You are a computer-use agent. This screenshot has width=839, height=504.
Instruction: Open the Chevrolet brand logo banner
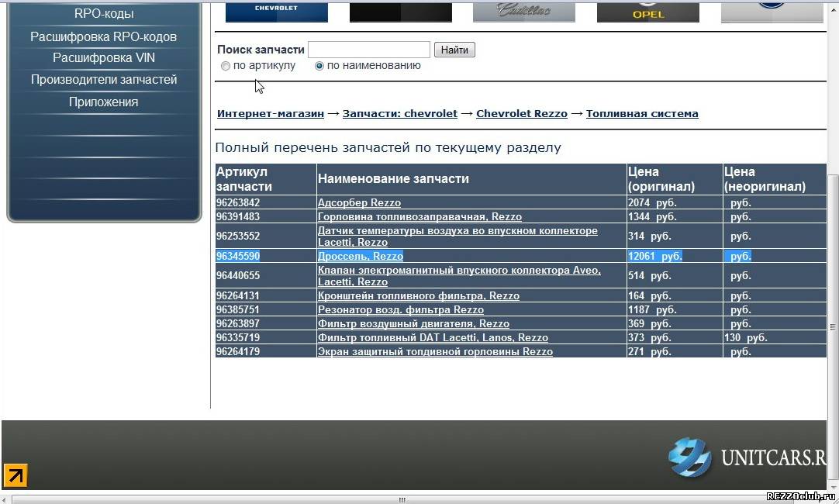277,12
